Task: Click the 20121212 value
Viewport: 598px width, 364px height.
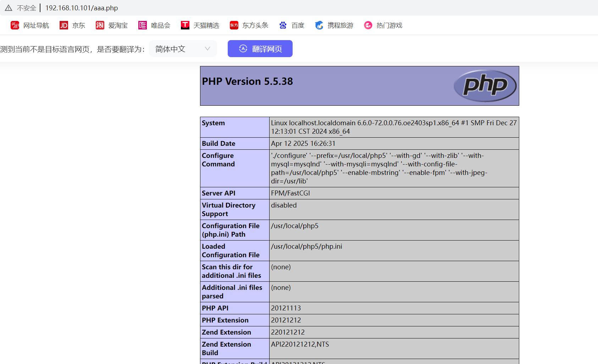Action: [x=286, y=320]
